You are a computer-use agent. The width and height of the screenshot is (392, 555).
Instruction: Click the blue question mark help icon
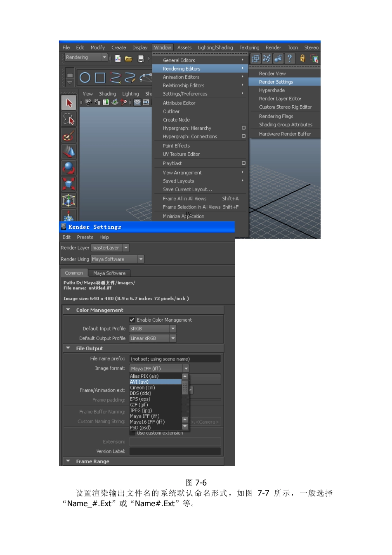tap(290, 59)
